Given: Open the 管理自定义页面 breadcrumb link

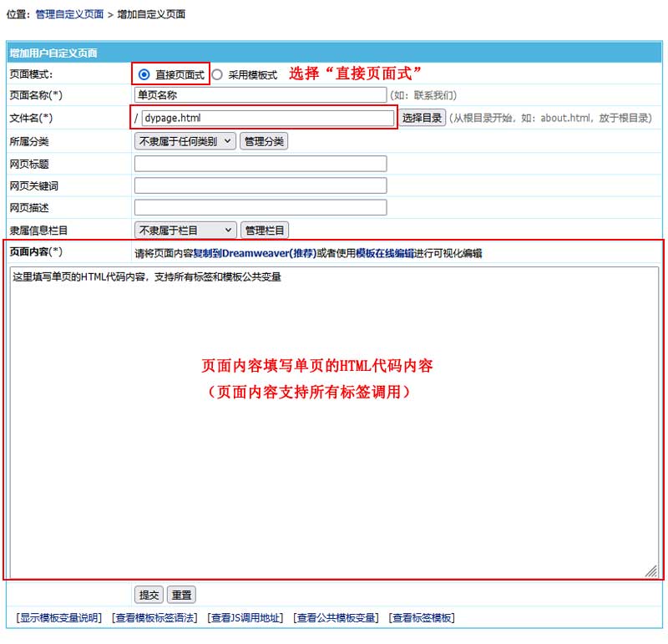Looking at the screenshot, I should coord(69,14).
